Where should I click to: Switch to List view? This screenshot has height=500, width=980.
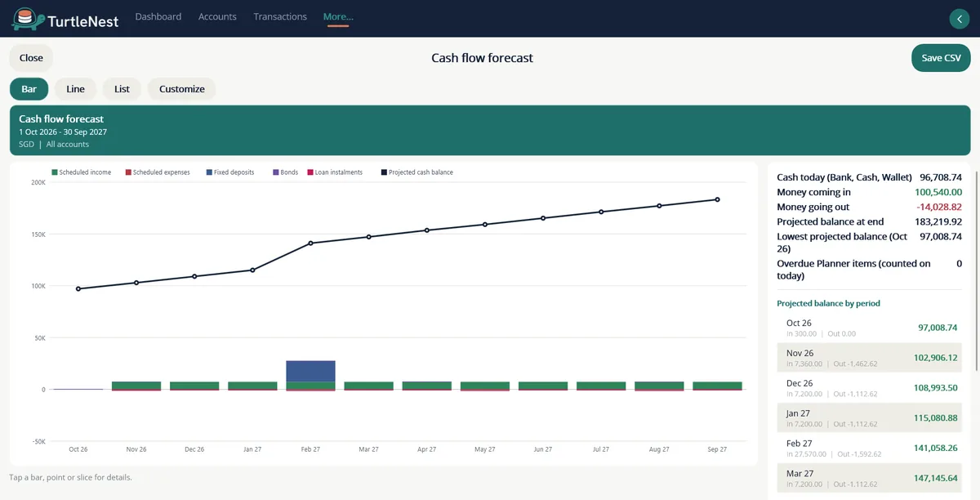point(122,89)
